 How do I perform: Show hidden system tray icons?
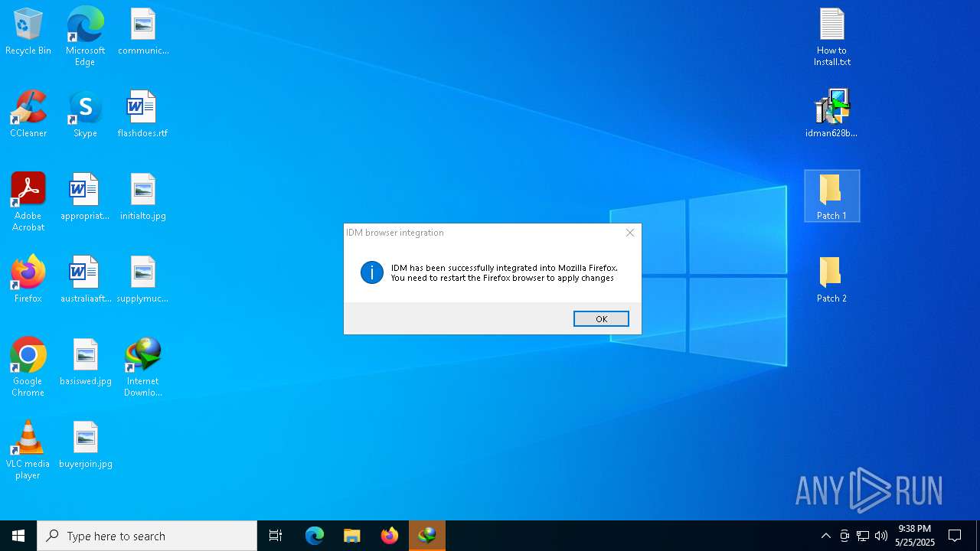tap(826, 536)
